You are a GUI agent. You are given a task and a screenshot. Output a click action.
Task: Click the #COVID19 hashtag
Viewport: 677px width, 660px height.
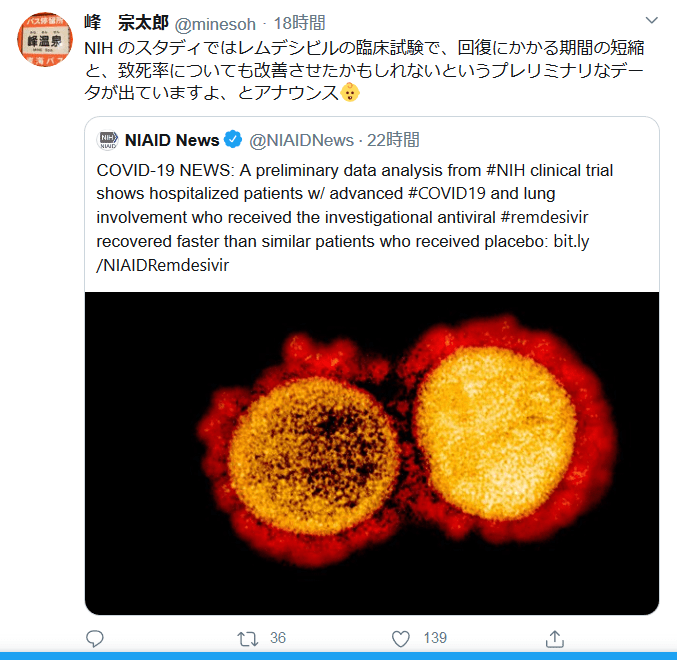pyautogui.click(x=447, y=193)
